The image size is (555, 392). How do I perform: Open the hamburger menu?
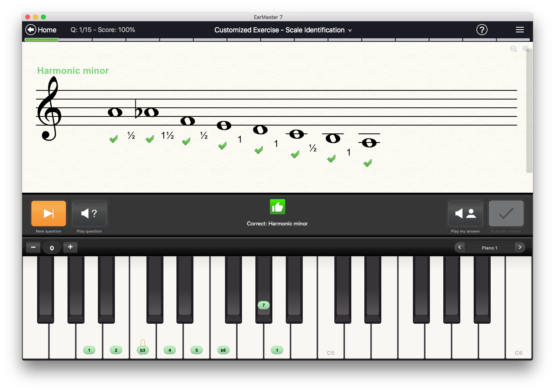point(520,30)
